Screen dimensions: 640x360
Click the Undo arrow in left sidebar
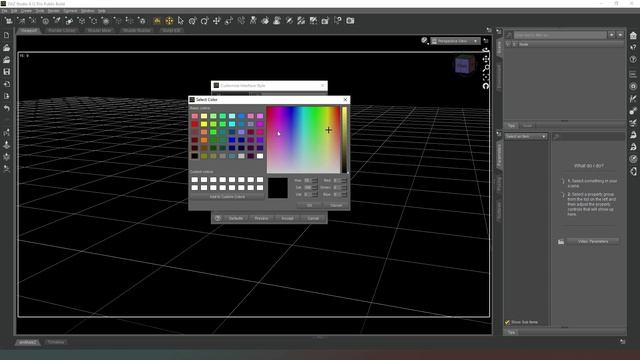[x=7, y=108]
